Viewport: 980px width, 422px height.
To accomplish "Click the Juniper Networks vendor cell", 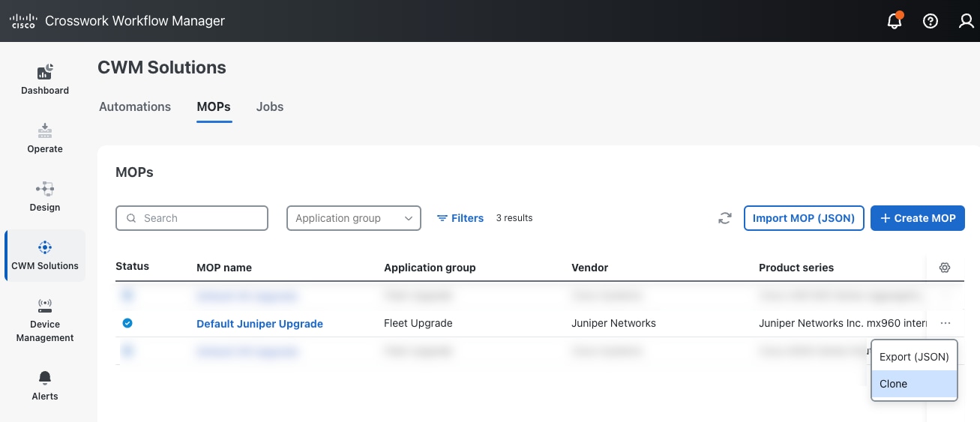I will point(613,323).
